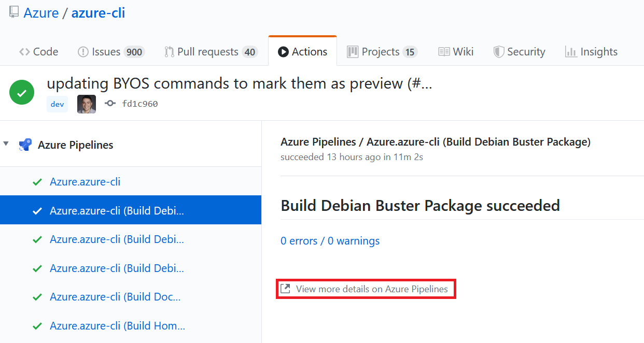The width and height of the screenshot is (644, 343).
Task: Click the commit hash icon
Action: click(110, 104)
